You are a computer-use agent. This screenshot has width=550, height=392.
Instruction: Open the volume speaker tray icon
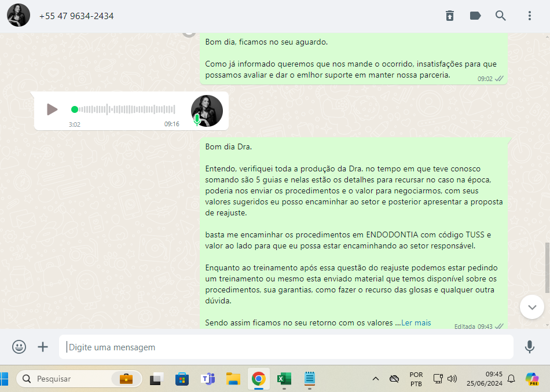[452, 379]
